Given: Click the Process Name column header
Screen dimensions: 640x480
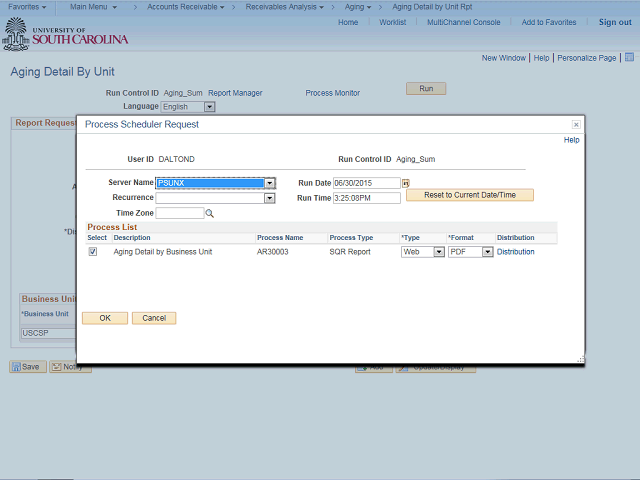Looking at the screenshot, I should click(x=280, y=238).
